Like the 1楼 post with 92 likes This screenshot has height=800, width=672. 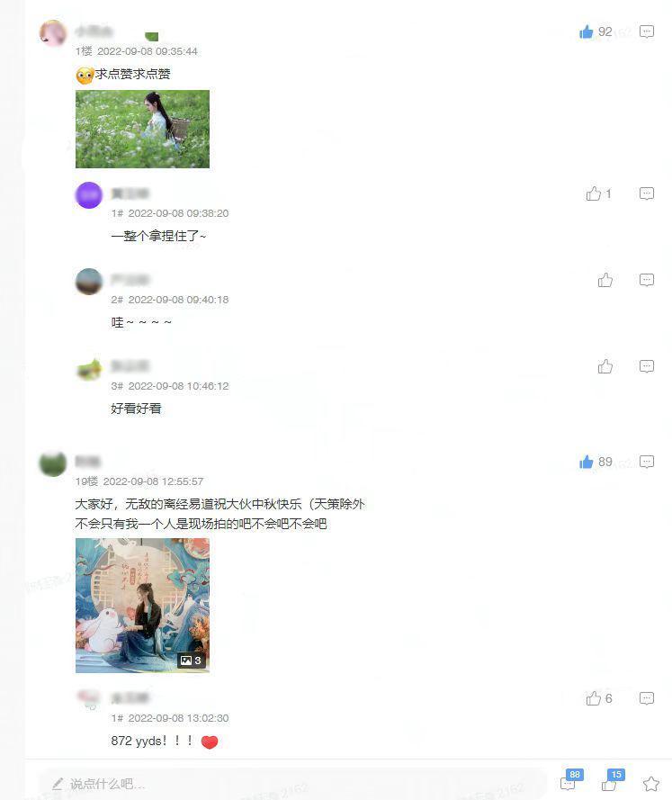pyautogui.click(x=587, y=32)
